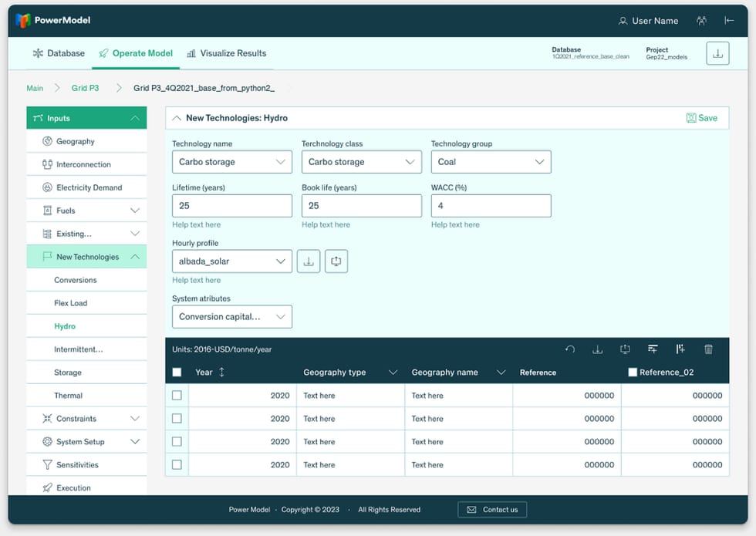
Task: Click the Contact us button
Action: coord(492,510)
